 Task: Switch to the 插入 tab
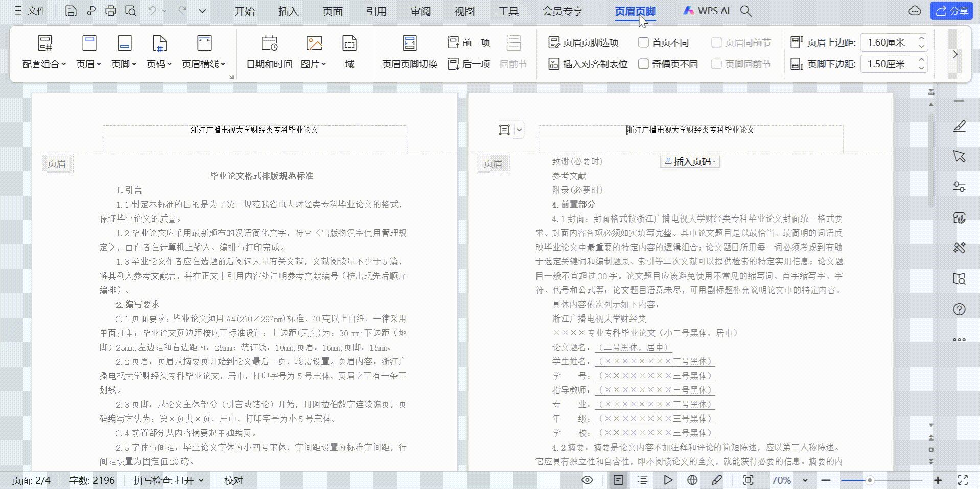tap(288, 11)
